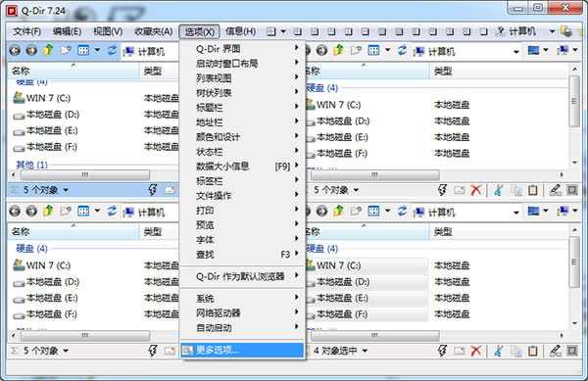Sort by 名称 column in top-left pane

73,71
